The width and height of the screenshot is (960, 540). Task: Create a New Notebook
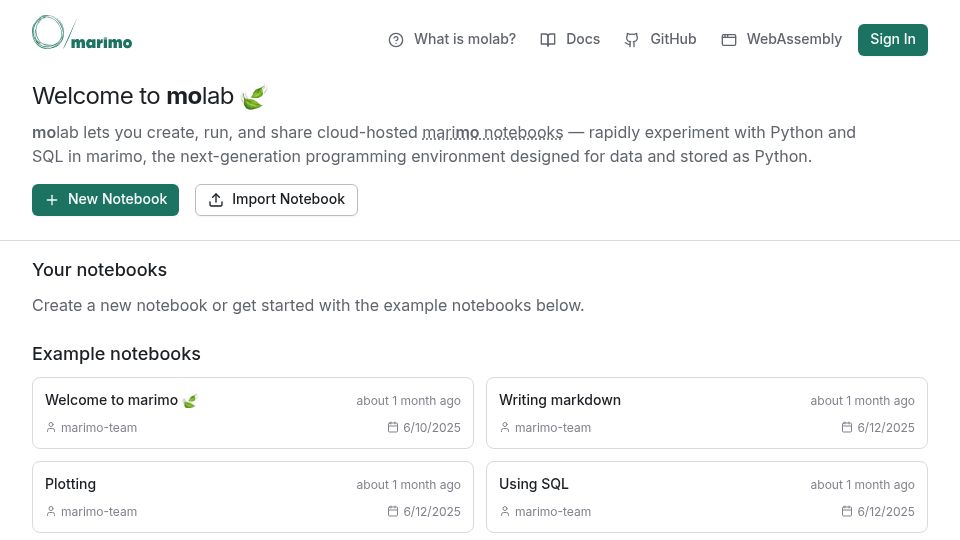coord(105,200)
